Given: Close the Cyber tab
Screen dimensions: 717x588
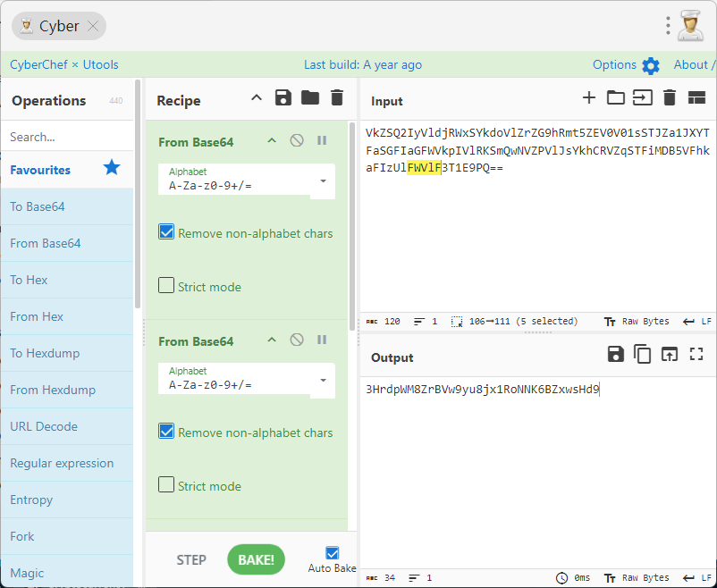Looking at the screenshot, I should point(93,26).
